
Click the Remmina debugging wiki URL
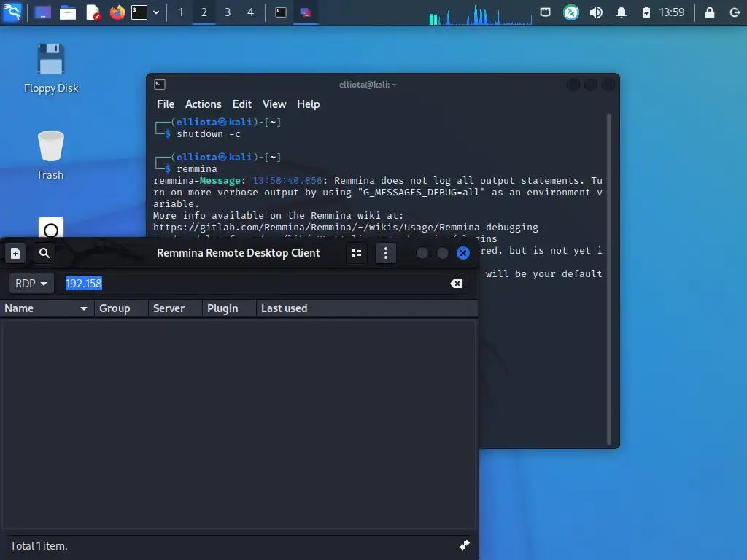click(345, 227)
